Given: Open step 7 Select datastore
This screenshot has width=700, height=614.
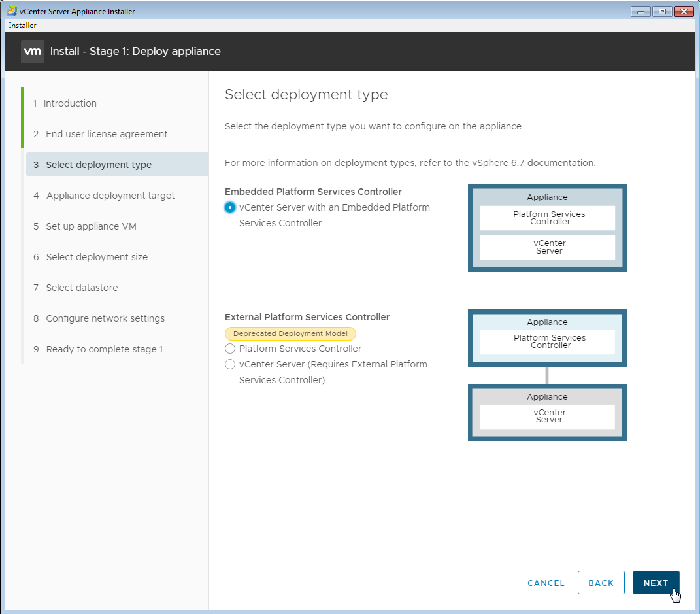Looking at the screenshot, I should [x=82, y=288].
